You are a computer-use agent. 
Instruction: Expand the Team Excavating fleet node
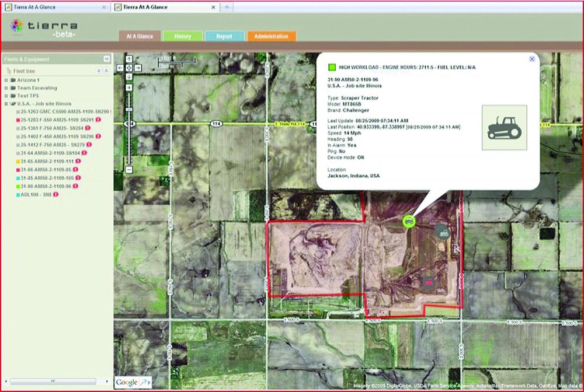(x=6, y=87)
